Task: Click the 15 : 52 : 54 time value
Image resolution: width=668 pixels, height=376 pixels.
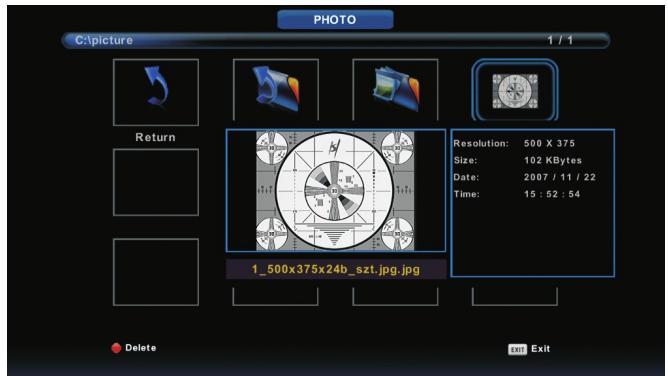Action: 552,194
